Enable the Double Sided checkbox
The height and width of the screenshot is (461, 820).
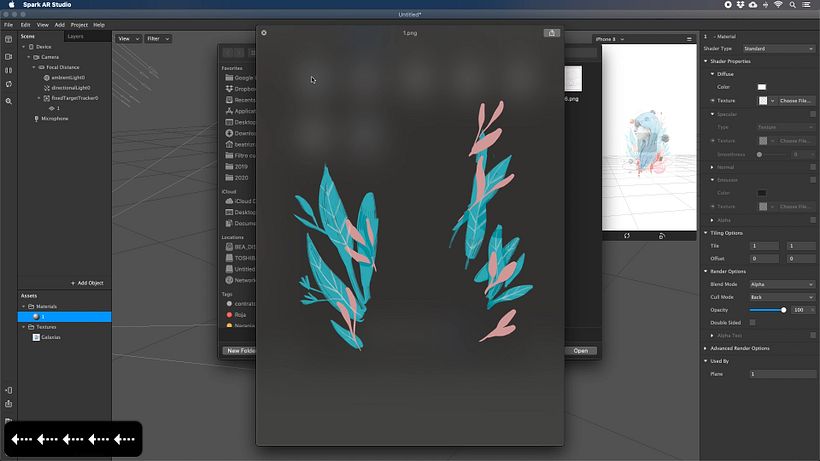(x=752, y=322)
